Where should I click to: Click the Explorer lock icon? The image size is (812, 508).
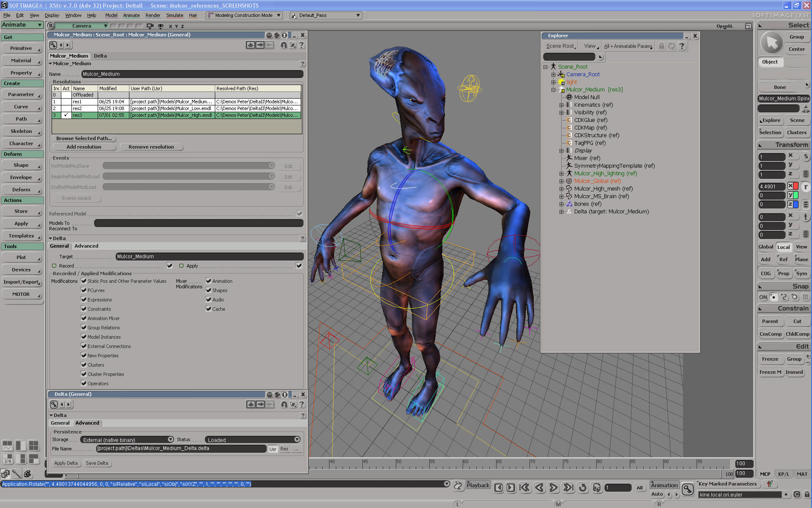coord(661,46)
